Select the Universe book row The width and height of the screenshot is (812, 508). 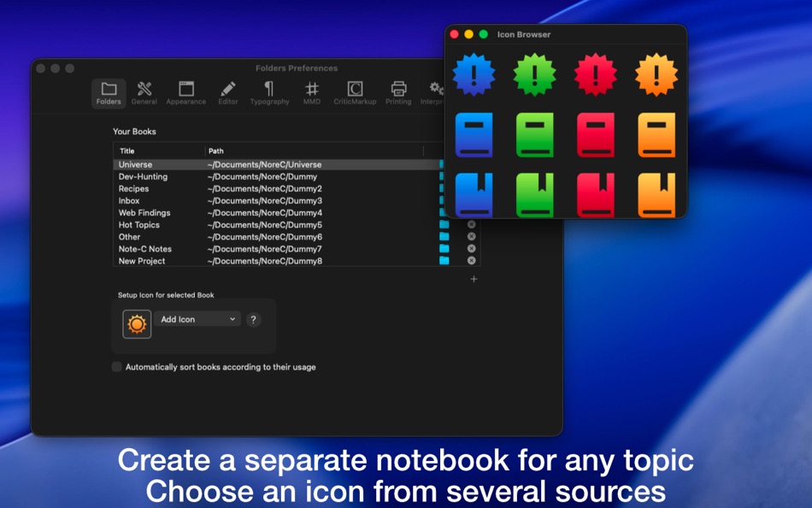[214, 164]
